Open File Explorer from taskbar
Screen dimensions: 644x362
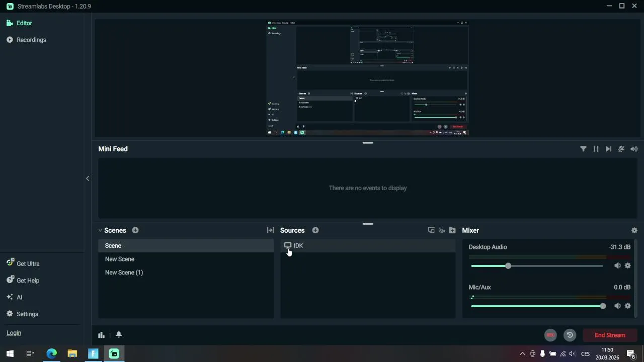[x=72, y=353]
